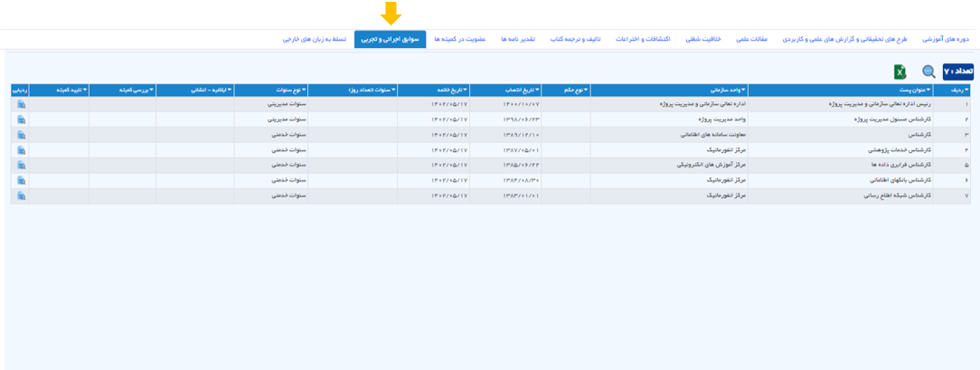The image size is (980, 370).
Task: Open the تایید کمیته column filter arrow
Action: [x=84, y=90]
